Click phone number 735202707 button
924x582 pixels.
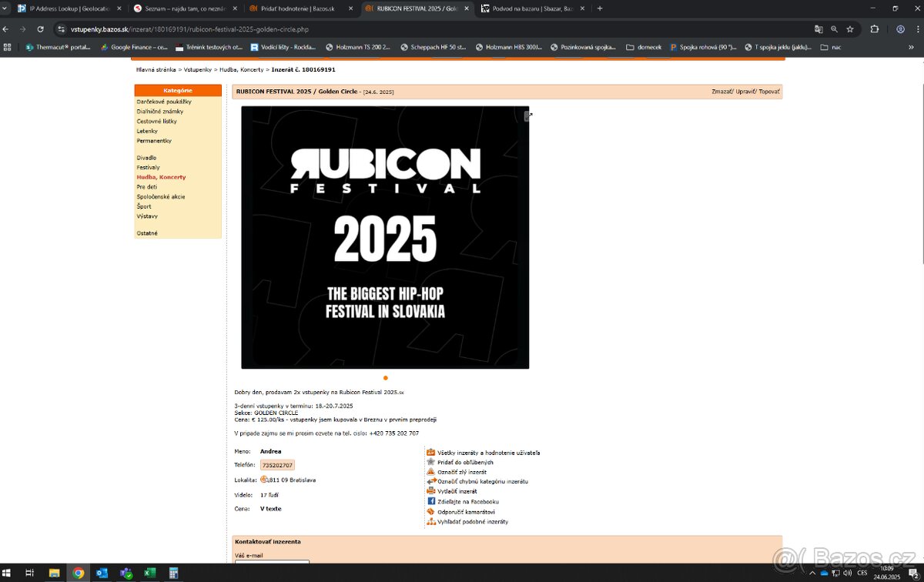pos(277,465)
